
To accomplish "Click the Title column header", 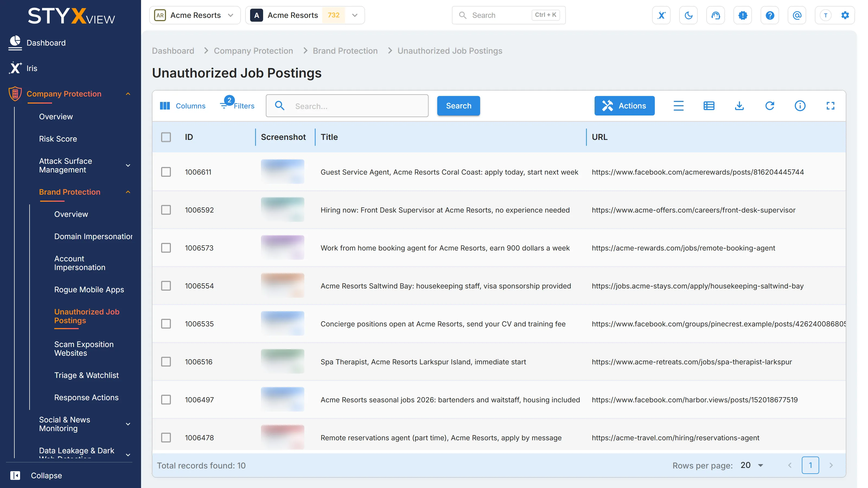I will point(329,137).
